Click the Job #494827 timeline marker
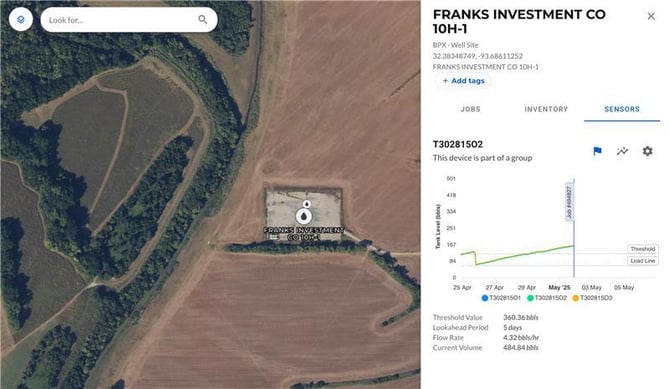The width and height of the screenshot is (670, 389). click(569, 202)
